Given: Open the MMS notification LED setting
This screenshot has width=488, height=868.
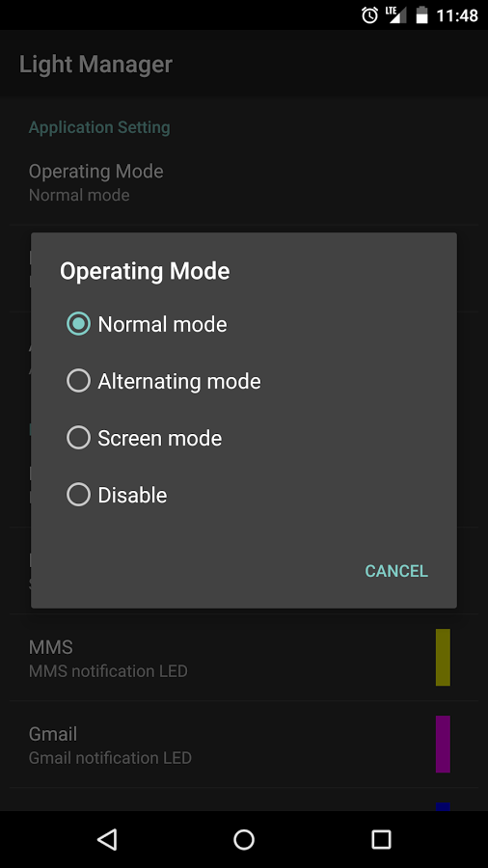Looking at the screenshot, I should (244, 658).
